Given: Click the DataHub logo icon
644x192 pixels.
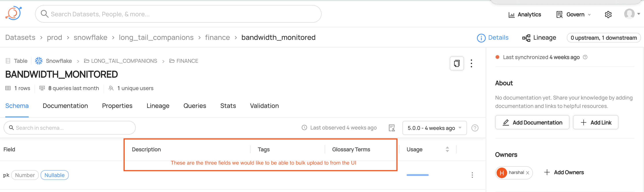Looking at the screenshot, I should [x=13, y=13].
